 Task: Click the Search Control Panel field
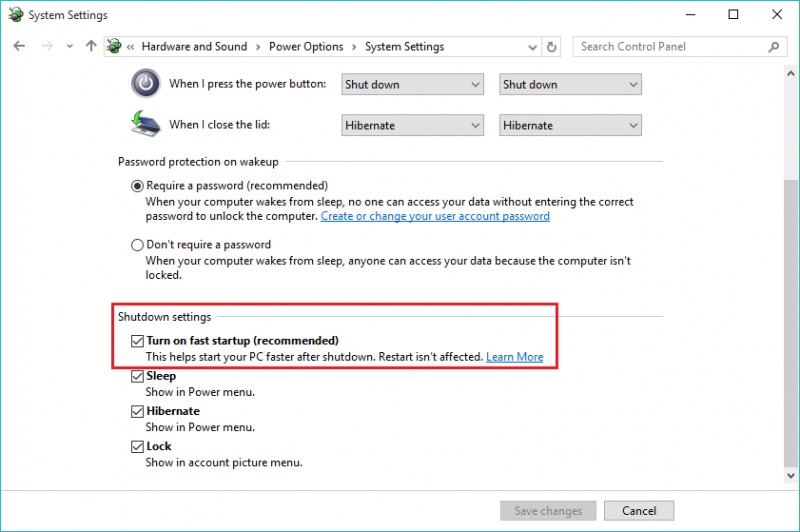click(x=670, y=46)
